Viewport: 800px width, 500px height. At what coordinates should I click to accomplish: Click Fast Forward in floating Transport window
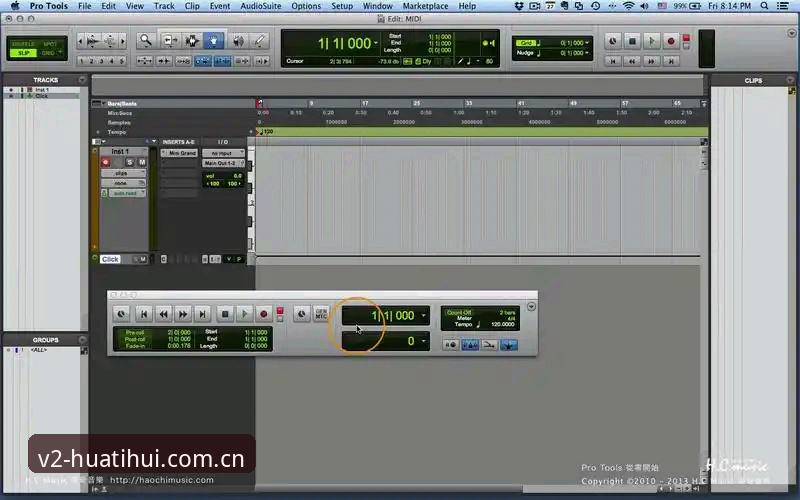click(x=183, y=314)
